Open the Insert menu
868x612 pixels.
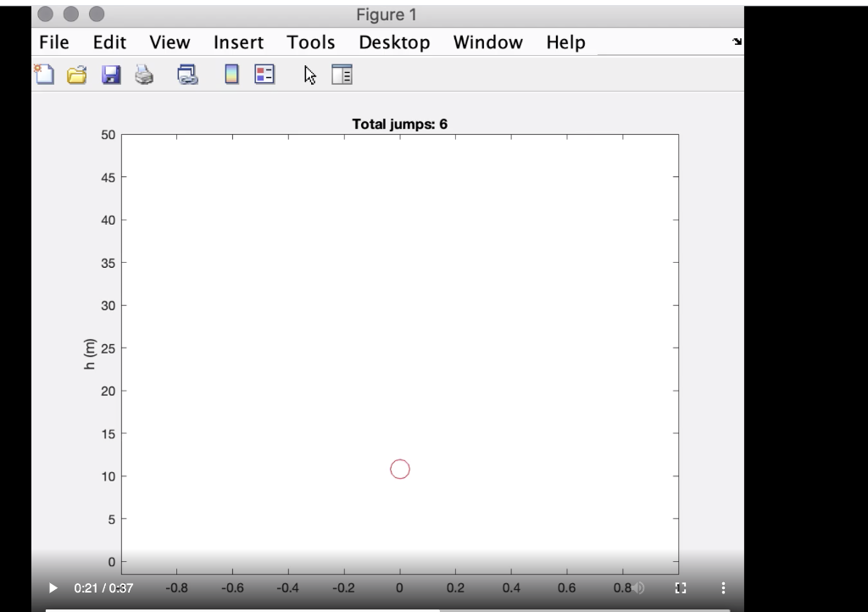[238, 42]
